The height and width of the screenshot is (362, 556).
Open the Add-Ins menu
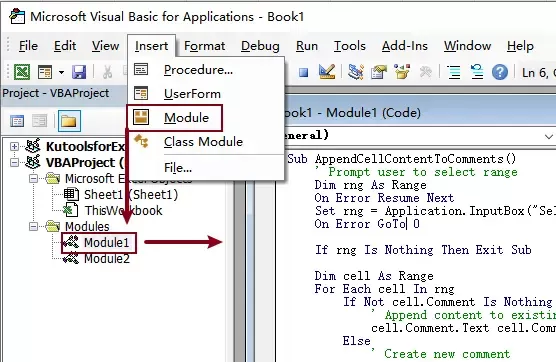pyautogui.click(x=405, y=46)
